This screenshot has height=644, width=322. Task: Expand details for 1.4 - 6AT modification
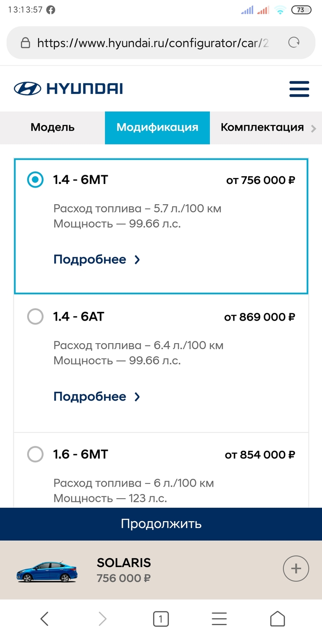pyautogui.click(x=97, y=397)
